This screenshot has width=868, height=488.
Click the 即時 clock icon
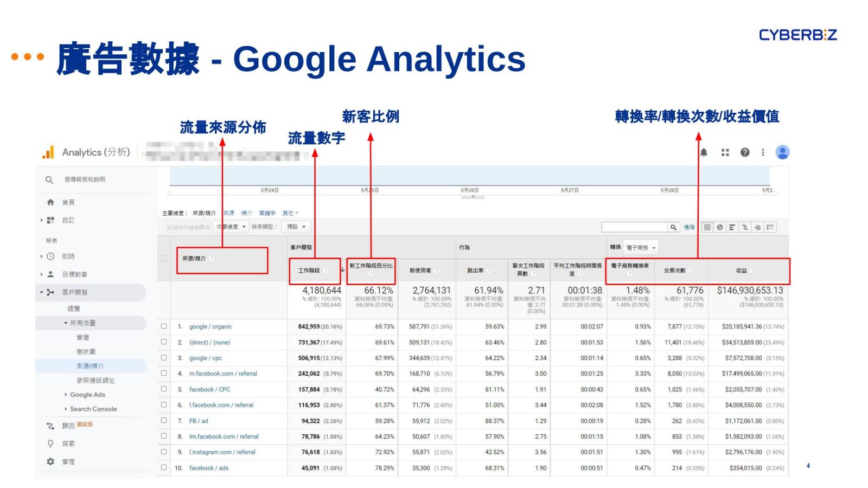(x=50, y=256)
